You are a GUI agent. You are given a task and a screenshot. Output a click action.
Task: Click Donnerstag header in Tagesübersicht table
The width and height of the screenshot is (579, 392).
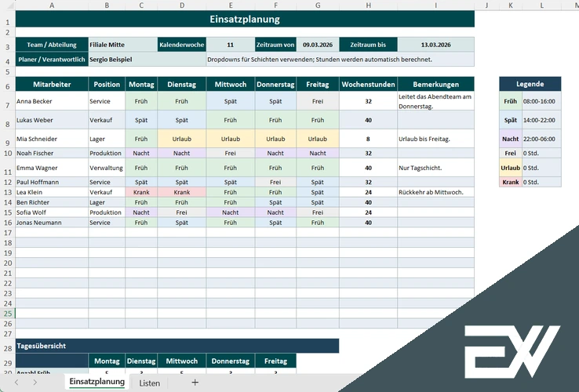[231, 361]
